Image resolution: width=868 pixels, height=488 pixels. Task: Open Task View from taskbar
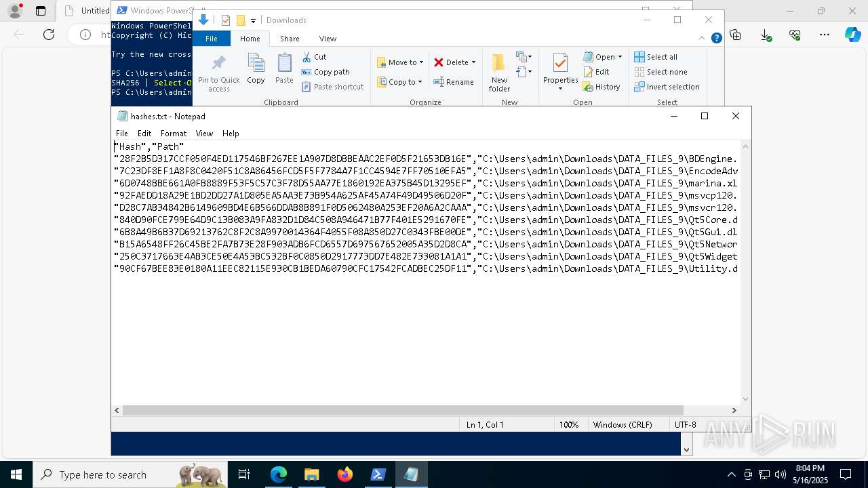244,474
